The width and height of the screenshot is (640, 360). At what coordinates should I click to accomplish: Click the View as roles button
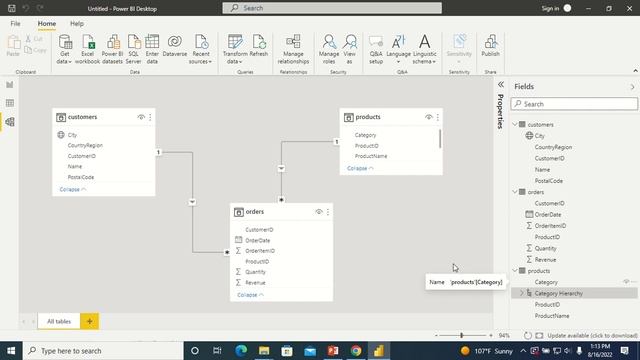350,49
